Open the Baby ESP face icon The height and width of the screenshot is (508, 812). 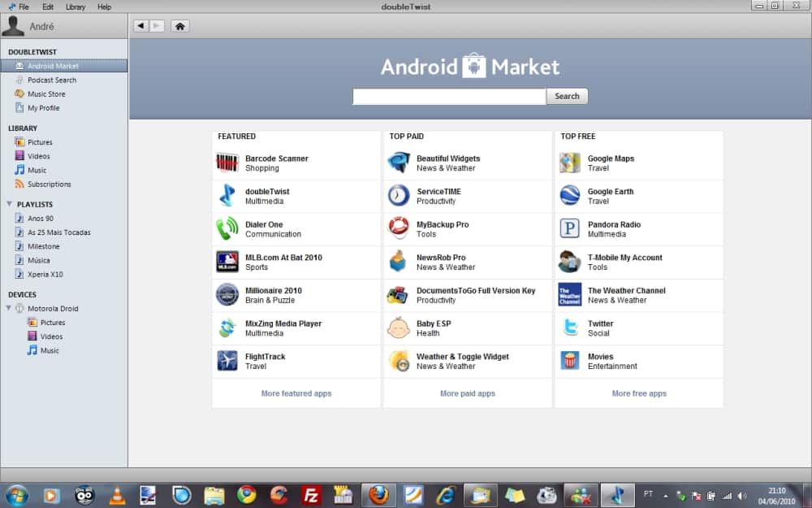[398, 328]
